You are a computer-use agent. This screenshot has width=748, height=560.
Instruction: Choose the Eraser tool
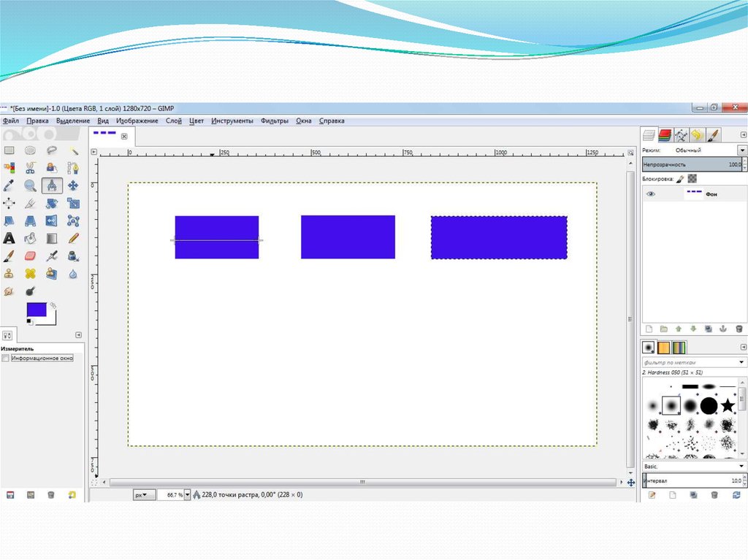tap(31, 256)
